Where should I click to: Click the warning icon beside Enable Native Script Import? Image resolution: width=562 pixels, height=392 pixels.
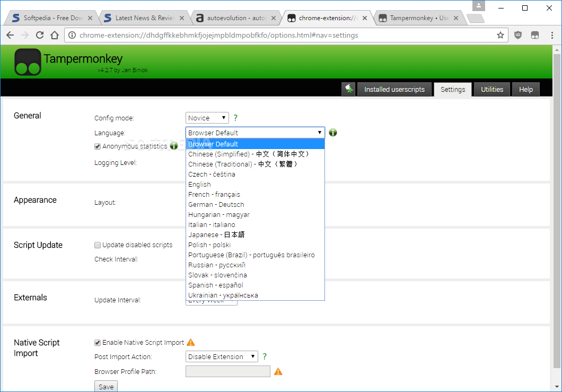191,342
